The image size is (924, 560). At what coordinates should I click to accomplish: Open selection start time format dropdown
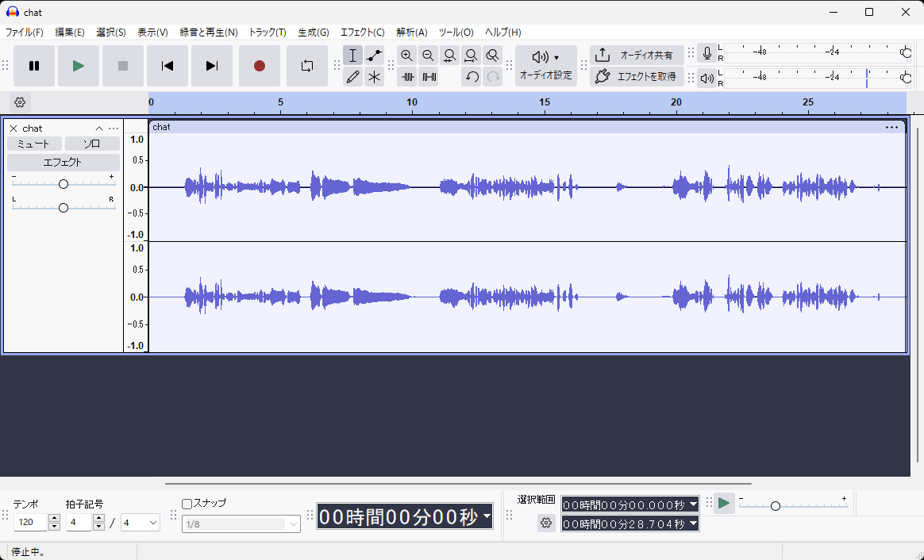pos(693,504)
